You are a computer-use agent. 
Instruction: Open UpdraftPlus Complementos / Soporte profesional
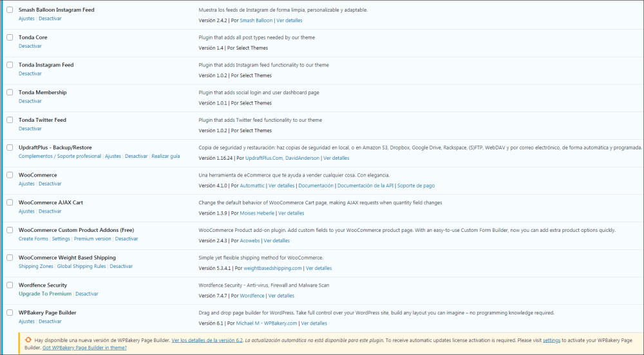click(60, 157)
